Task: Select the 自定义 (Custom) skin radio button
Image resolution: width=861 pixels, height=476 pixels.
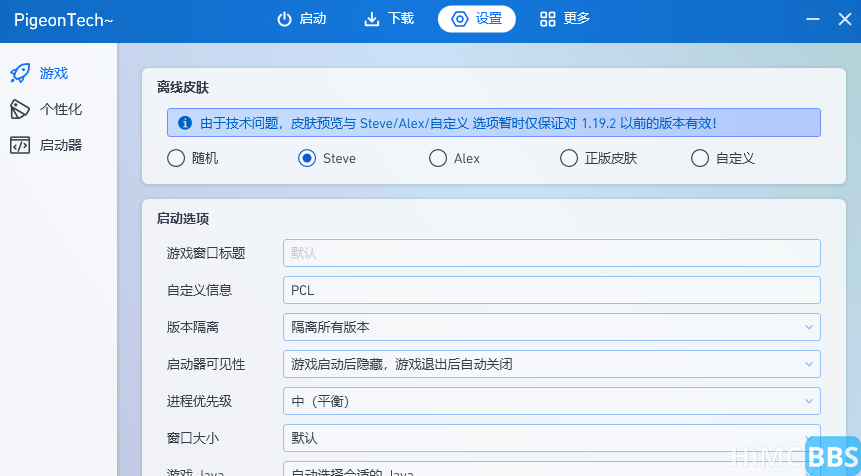Action: [723, 158]
